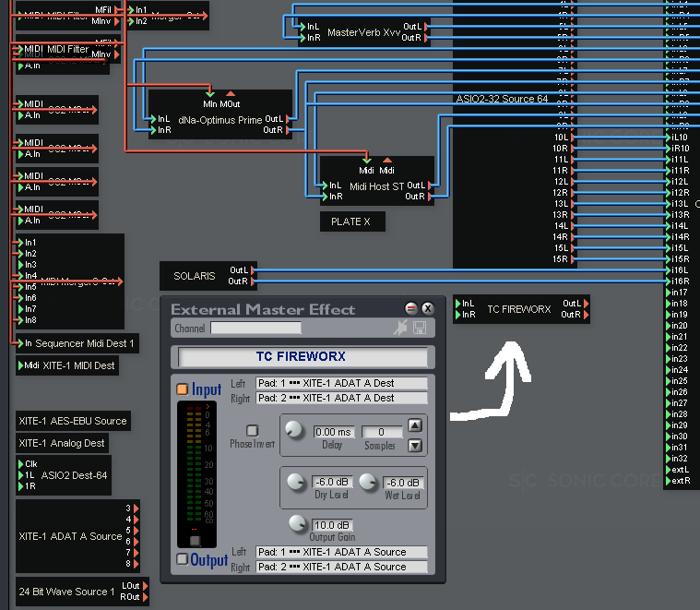The width and height of the screenshot is (700, 610).
Task: Open Output Right ADAT A Source field
Action: [341, 567]
